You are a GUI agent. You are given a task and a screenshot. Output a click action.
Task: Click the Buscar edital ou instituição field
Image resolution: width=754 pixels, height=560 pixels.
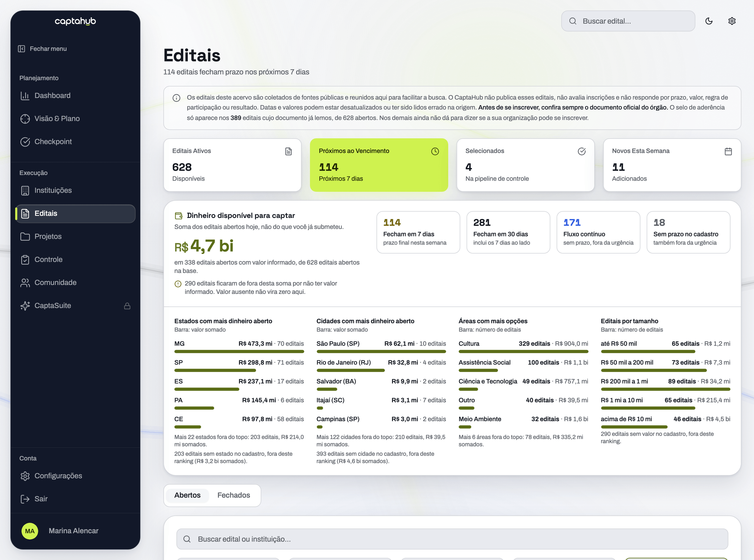(x=452, y=539)
